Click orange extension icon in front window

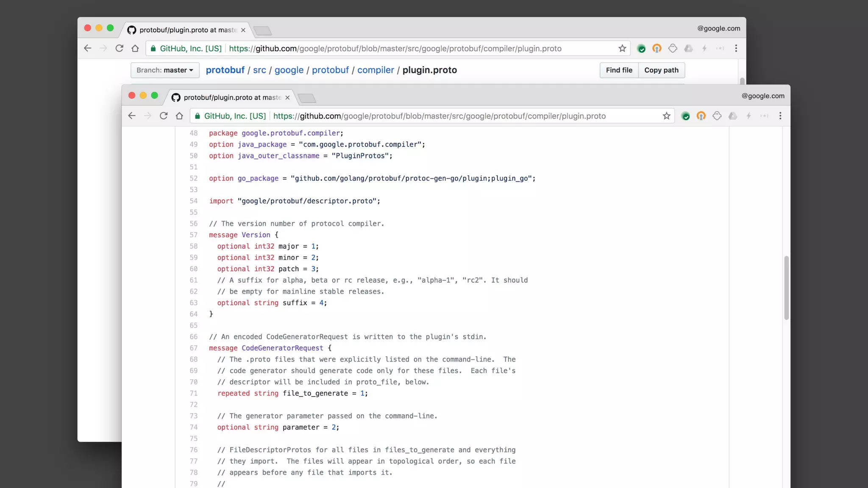pos(701,116)
